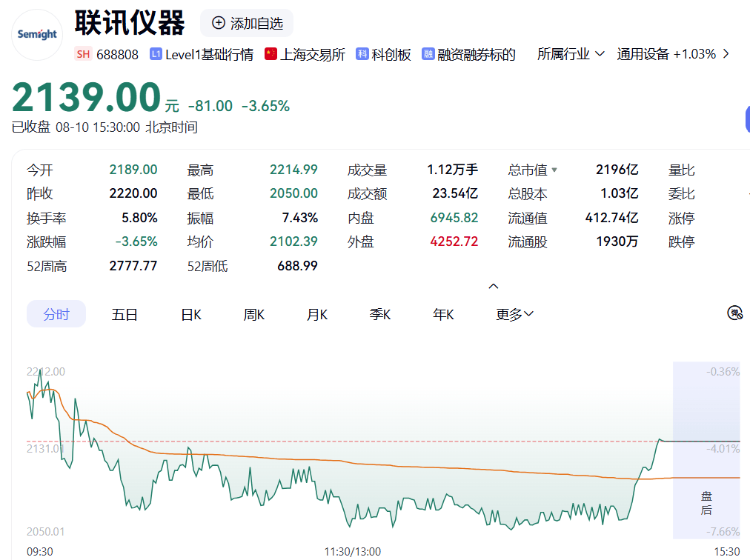The height and width of the screenshot is (560, 750).
Task: Switch to the 五日 chart tab
Action: tap(125, 315)
